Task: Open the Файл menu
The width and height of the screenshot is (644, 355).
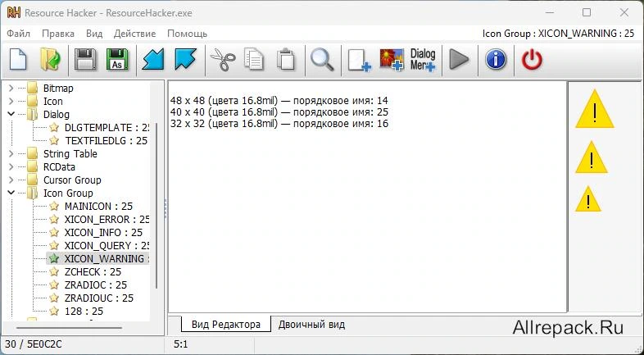Action: [x=19, y=34]
